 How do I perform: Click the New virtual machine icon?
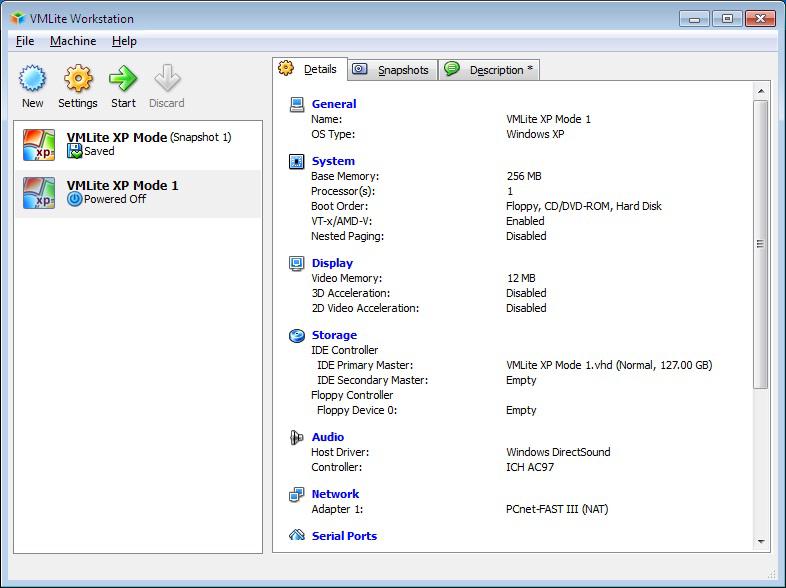[33, 78]
